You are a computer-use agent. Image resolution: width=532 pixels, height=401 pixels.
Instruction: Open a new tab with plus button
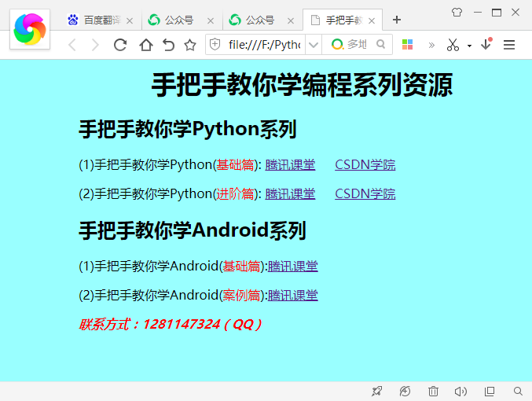(x=397, y=20)
